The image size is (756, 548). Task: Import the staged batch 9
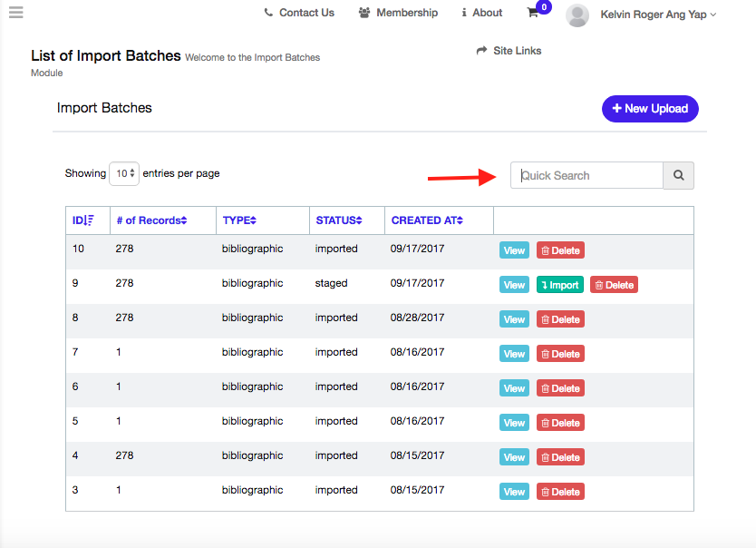click(x=560, y=285)
